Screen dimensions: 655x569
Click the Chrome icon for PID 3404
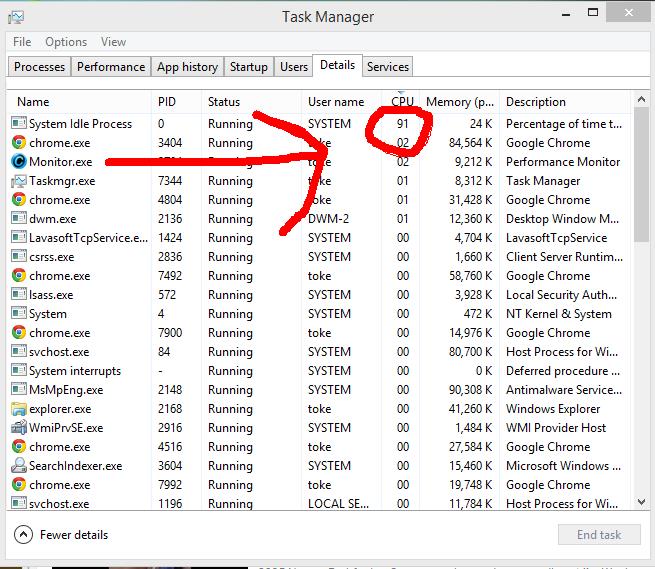tap(19, 142)
